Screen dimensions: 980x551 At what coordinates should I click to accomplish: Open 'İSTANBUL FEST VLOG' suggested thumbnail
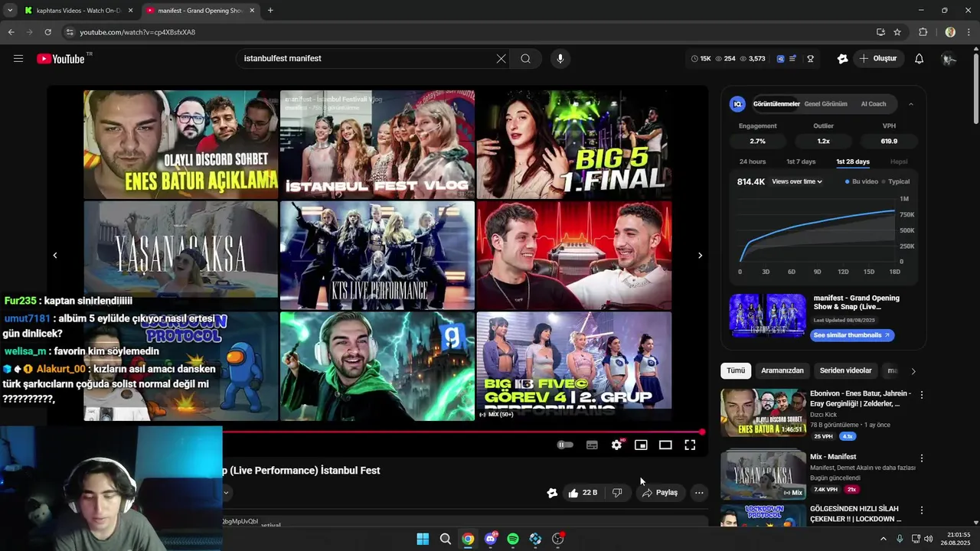tap(377, 145)
